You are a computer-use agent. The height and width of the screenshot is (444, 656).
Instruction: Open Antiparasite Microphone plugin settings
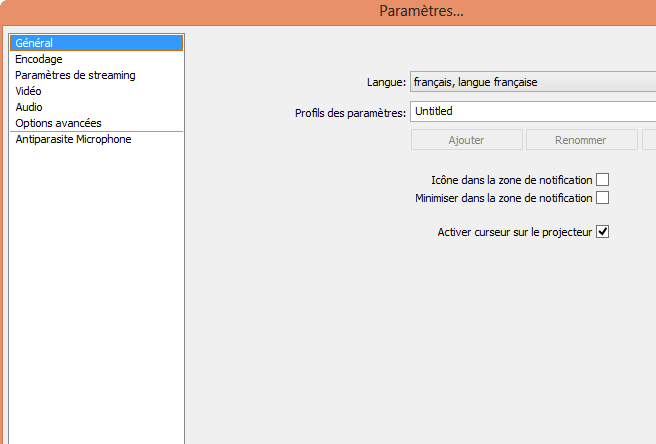click(96, 139)
